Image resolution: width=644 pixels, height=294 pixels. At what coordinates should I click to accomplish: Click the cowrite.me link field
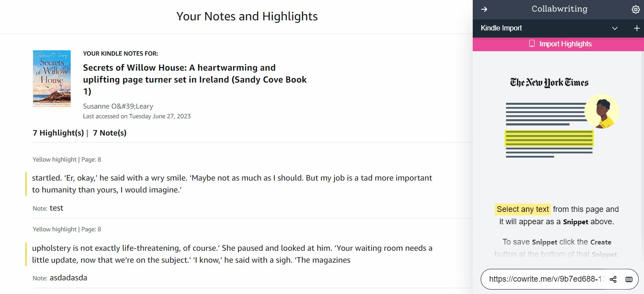tap(546, 279)
